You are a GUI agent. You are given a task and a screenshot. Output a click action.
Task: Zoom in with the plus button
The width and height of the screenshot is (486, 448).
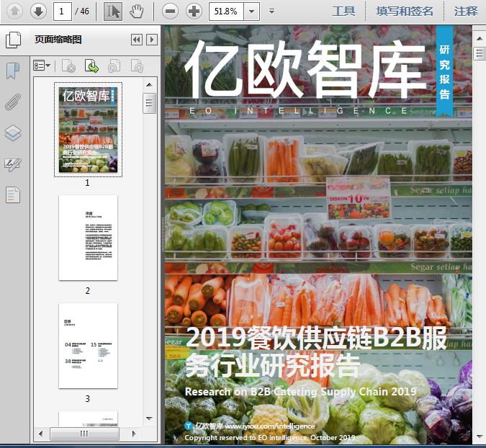click(194, 12)
